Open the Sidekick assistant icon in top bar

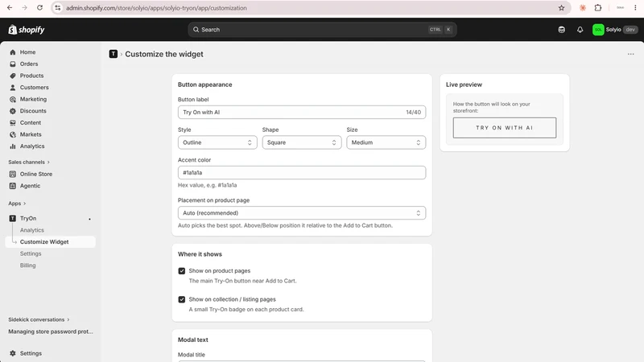(x=561, y=30)
